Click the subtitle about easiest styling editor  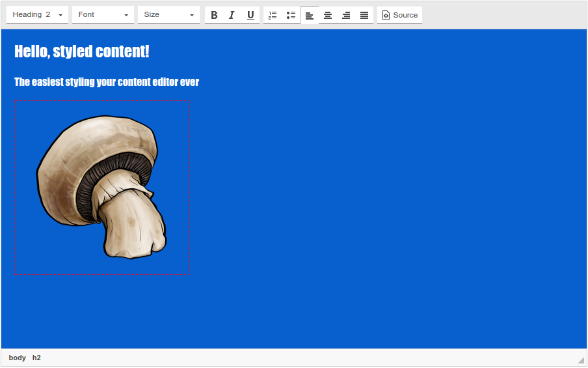point(107,82)
